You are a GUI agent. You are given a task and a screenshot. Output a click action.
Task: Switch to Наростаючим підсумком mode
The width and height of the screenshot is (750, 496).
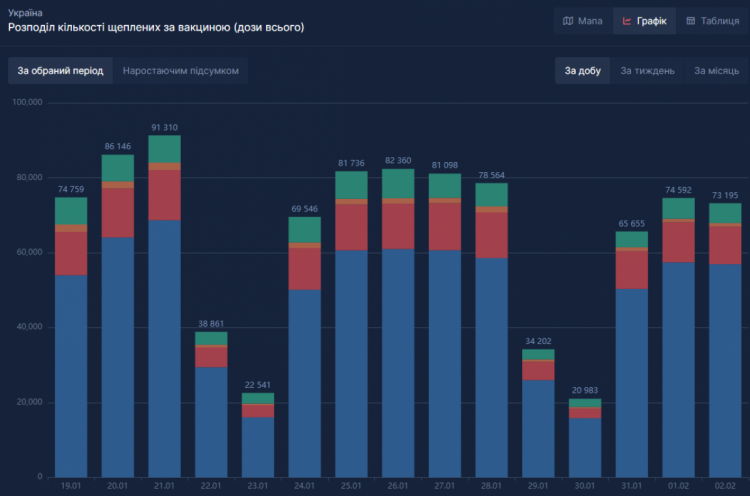[x=180, y=71]
